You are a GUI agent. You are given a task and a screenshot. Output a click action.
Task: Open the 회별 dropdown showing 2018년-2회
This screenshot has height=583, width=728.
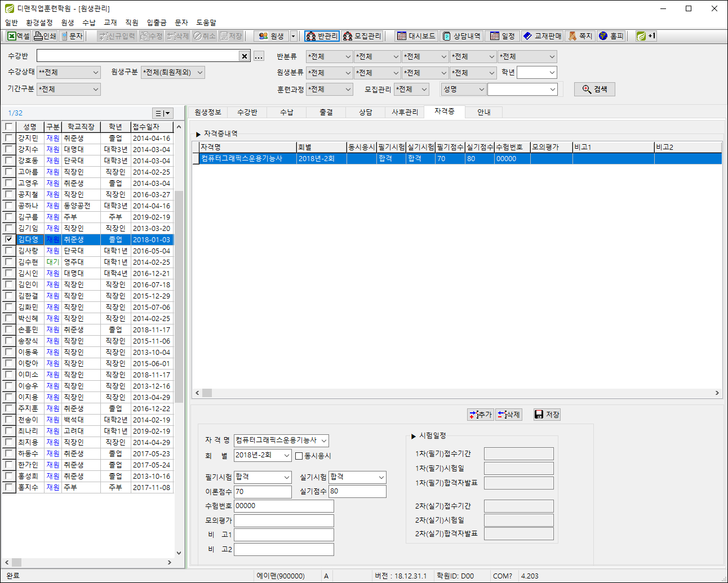[263, 455]
